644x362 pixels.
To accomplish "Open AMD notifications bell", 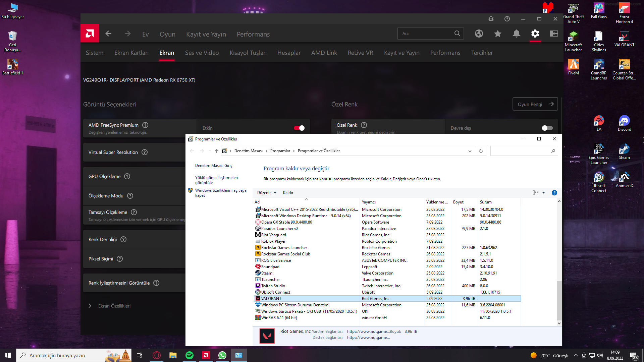I will pyautogui.click(x=517, y=34).
